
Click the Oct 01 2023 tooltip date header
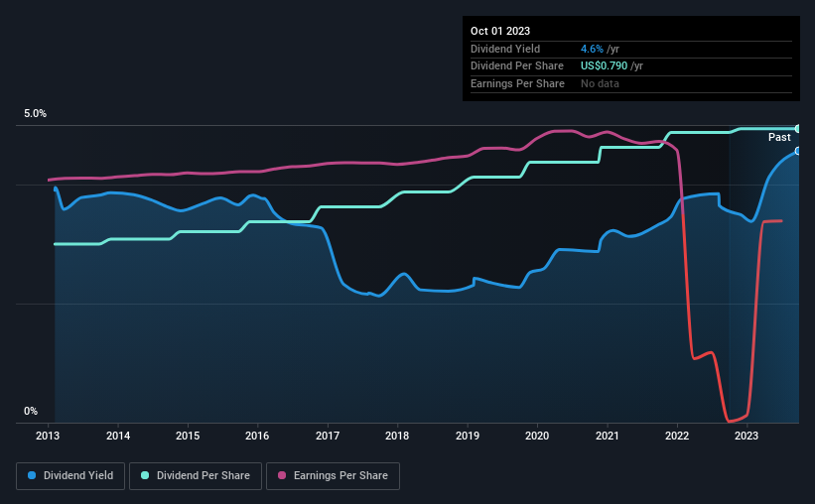click(x=500, y=31)
